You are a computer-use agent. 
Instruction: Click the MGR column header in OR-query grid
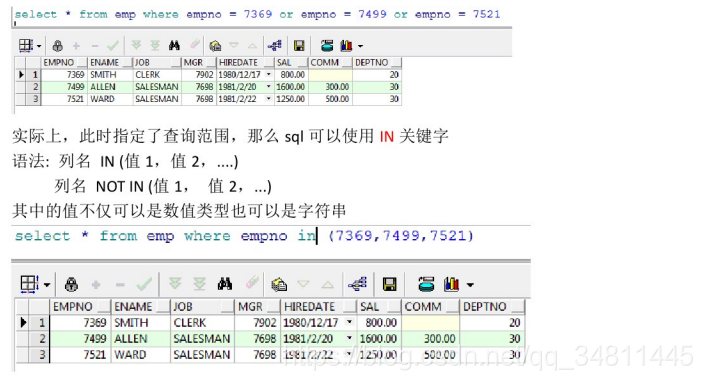click(x=199, y=62)
